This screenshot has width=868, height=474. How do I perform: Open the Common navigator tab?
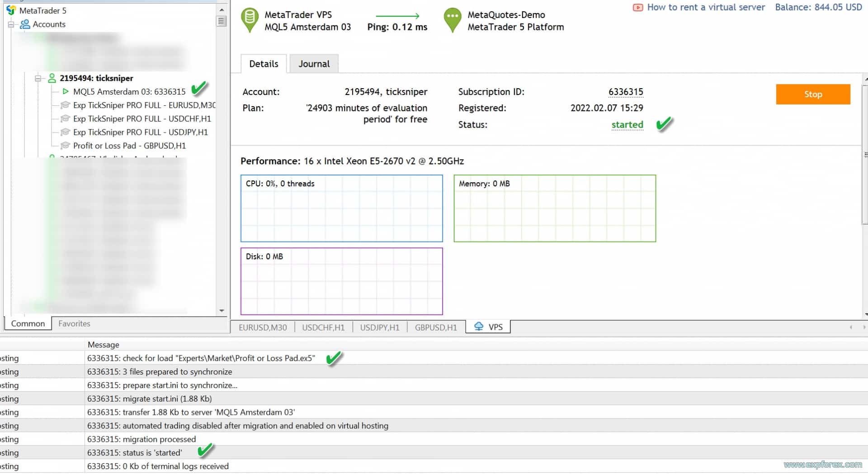click(28, 323)
